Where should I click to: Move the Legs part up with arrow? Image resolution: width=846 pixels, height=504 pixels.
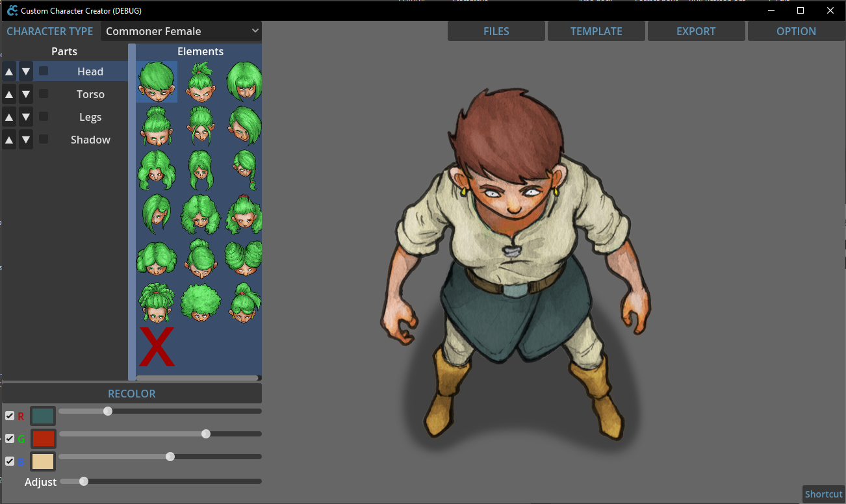(x=9, y=117)
